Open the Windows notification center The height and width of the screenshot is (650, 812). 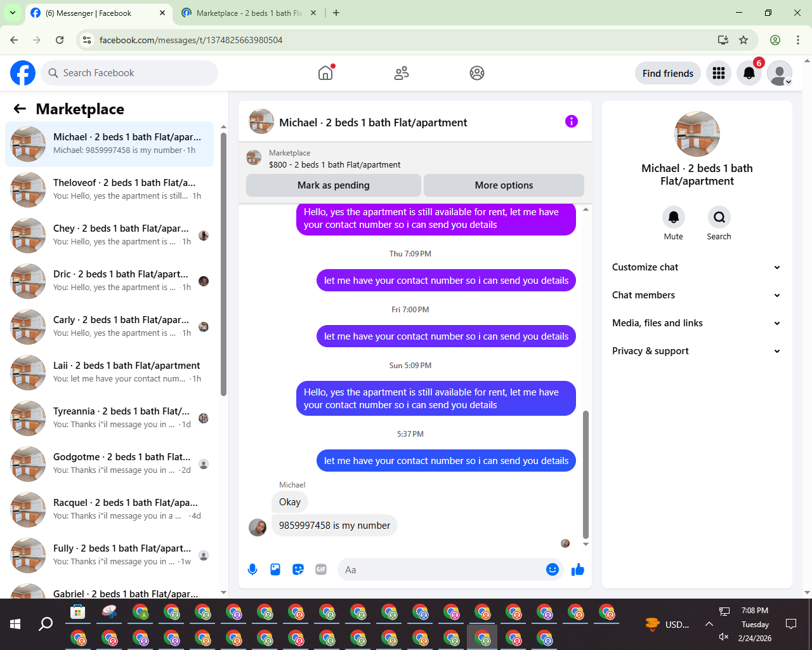coord(791,624)
